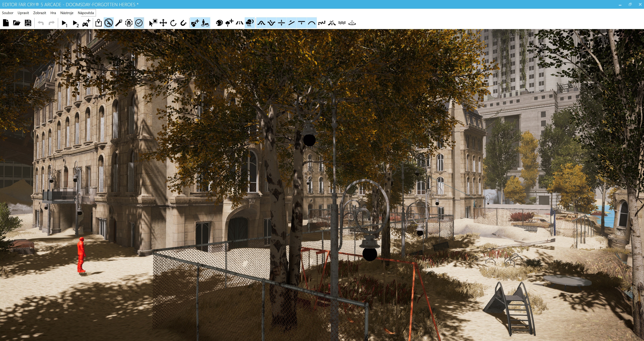Open a map with the folder icon
Viewport: 644px width, 341px height.
(16, 23)
